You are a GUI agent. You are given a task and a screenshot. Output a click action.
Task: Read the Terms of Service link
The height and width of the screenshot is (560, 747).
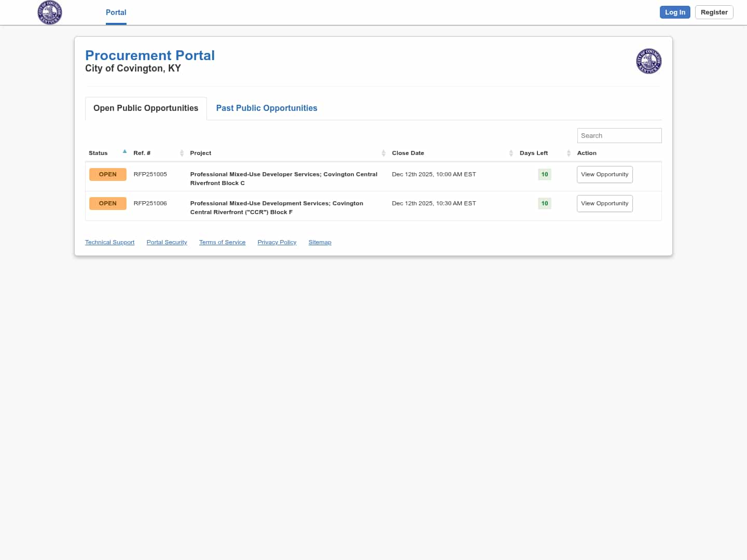pyautogui.click(x=222, y=242)
